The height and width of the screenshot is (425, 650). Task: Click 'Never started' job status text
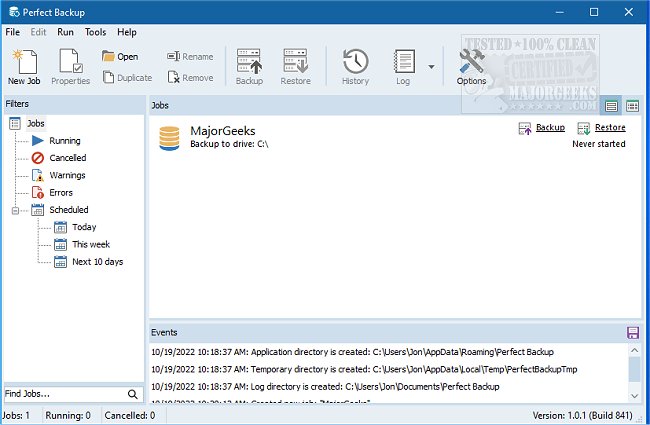(x=599, y=144)
